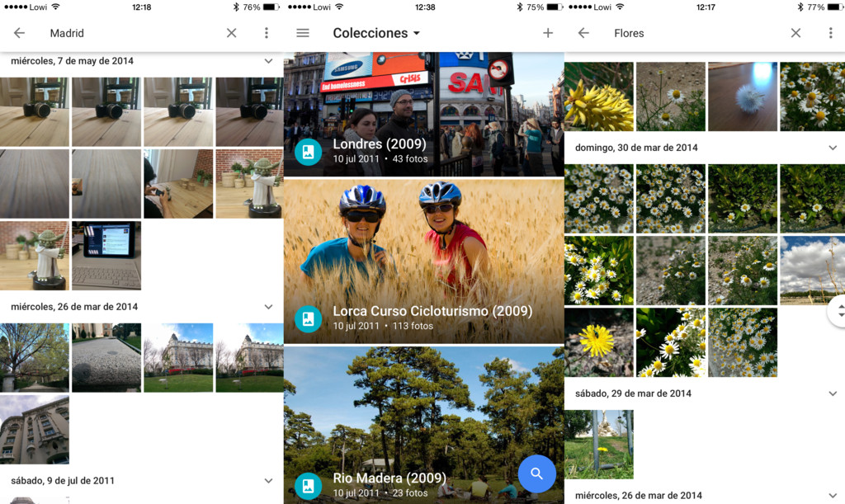Tap the blue search floating button
The height and width of the screenshot is (504, 845).
pos(536,473)
